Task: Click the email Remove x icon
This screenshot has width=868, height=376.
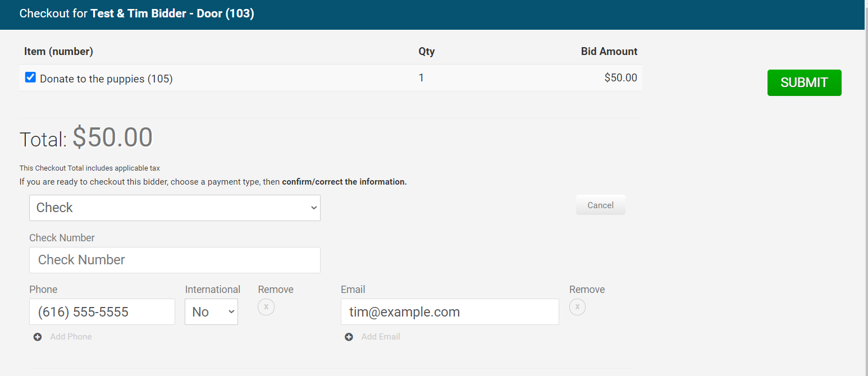Action: 577,307
